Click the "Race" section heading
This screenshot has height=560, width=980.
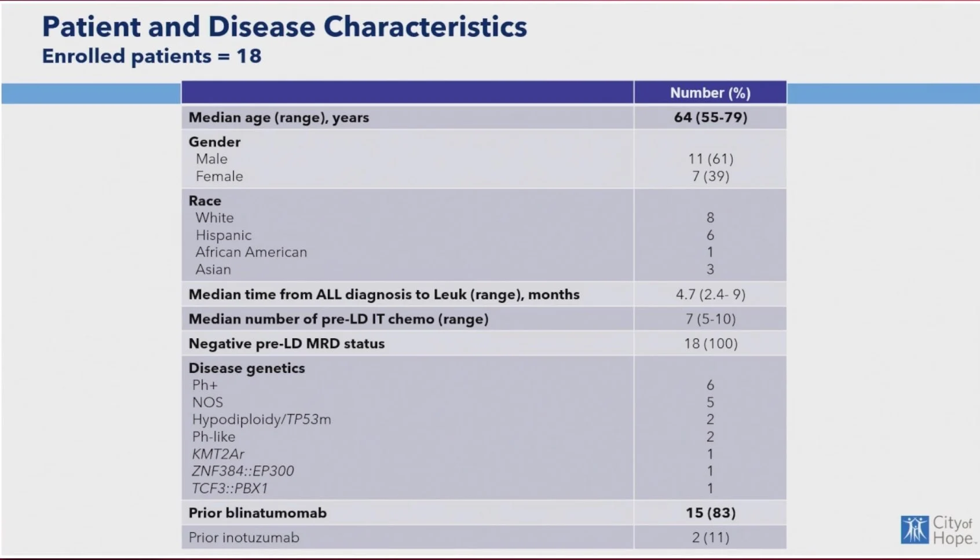pos(204,201)
